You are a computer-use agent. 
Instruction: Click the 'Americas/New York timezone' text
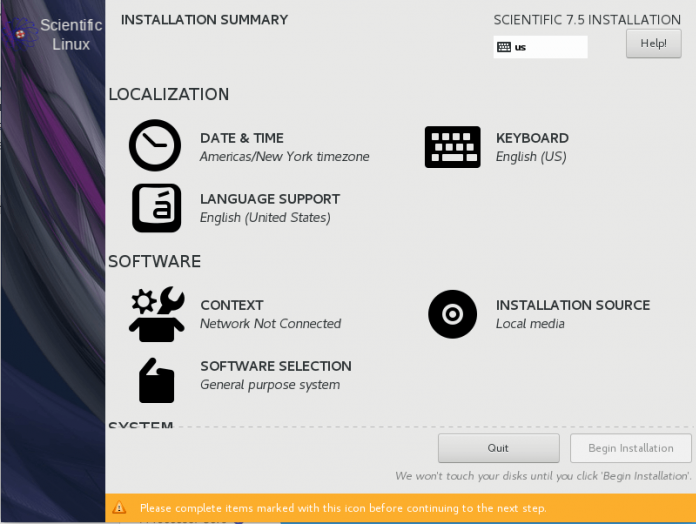[x=285, y=157]
